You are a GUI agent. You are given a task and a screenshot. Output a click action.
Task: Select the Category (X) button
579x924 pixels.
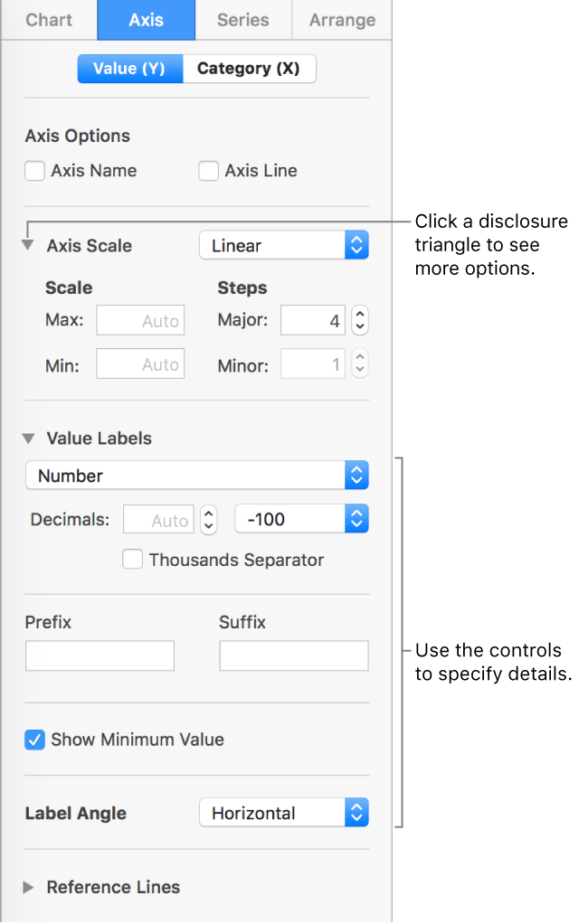249,68
